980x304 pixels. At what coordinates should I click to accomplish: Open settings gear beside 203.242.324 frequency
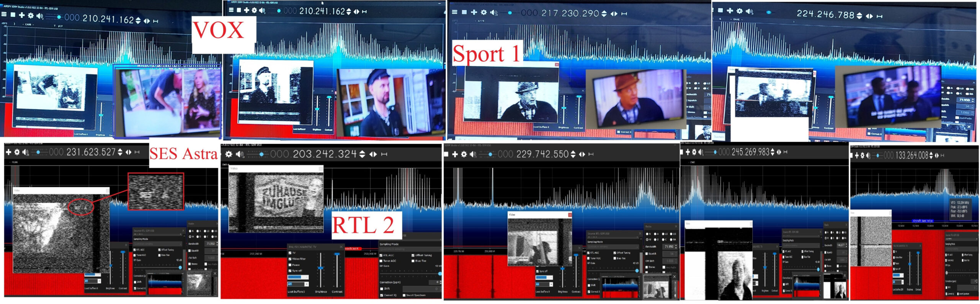tap(229, 154)
